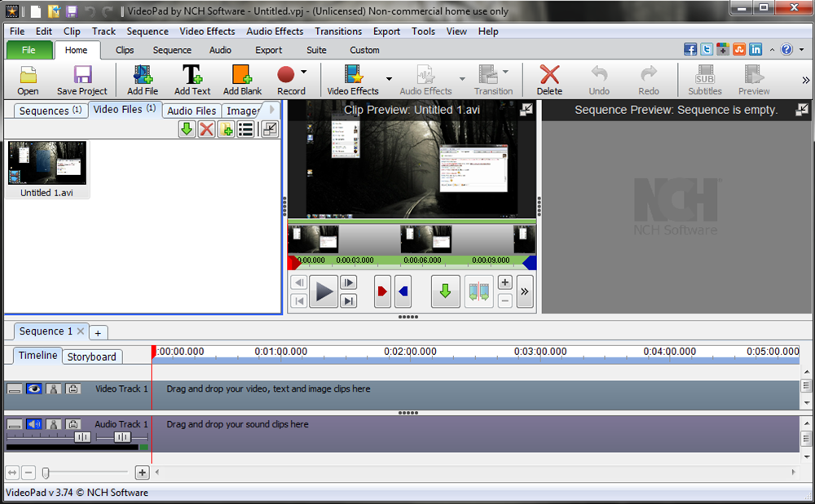This screenshot has height=504, width=815.
Task: Step one frame forward in Clip Preview
Action: (348, 283)
